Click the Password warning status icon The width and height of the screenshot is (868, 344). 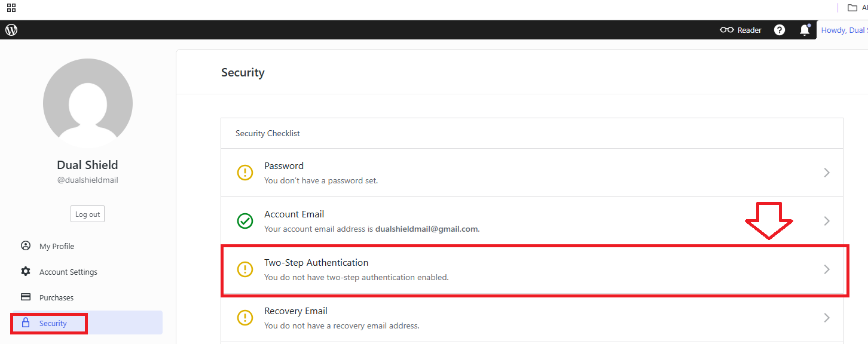(245, 173)
